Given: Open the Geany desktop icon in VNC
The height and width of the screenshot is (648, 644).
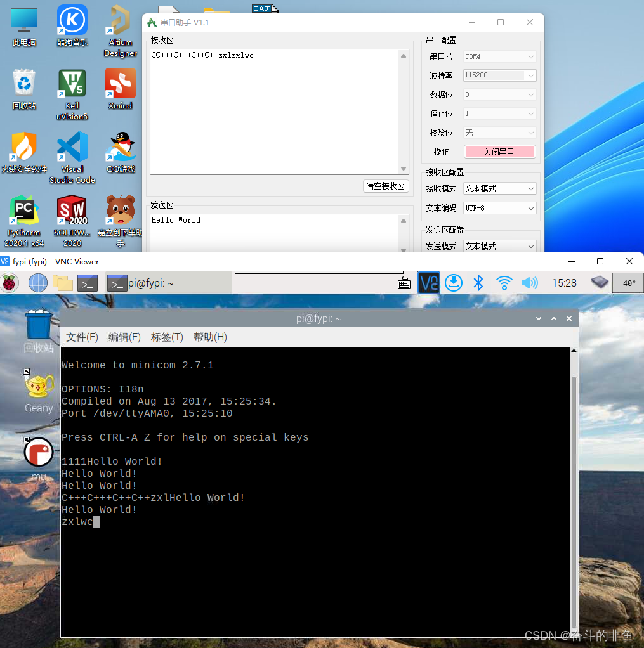Looking at the screenshot, I should point(39,392).
